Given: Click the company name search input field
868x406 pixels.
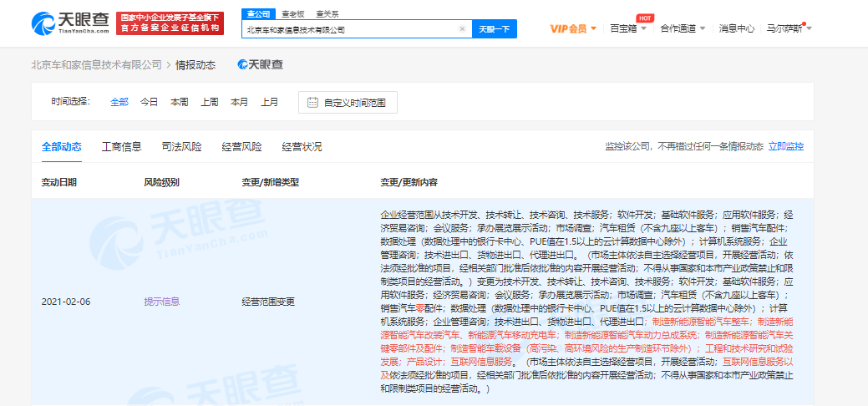Looking at the screenshot, I should click(x=351, y=29).
